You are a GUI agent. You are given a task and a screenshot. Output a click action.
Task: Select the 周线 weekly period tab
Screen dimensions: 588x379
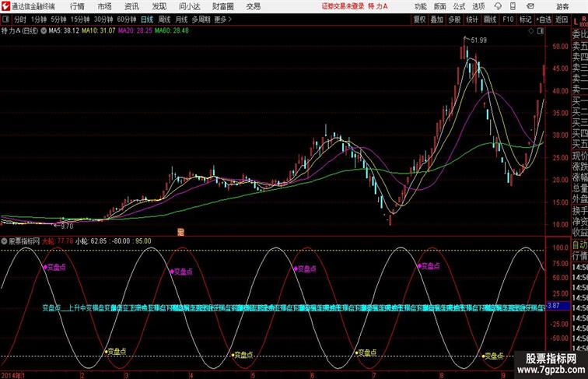[164, 19]
